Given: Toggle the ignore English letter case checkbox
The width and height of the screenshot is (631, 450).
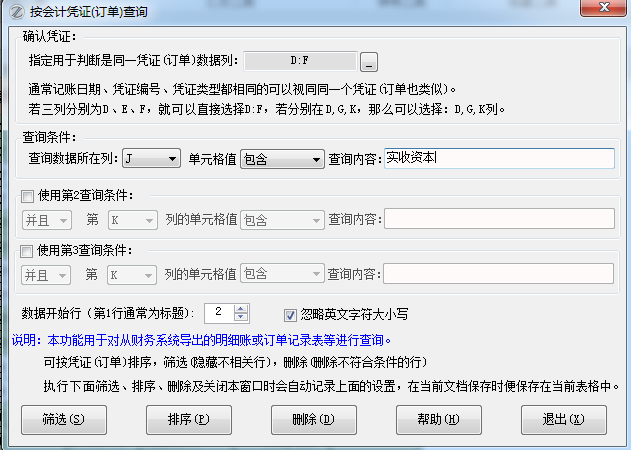Looking at the screenshot, I should (292, 313).
